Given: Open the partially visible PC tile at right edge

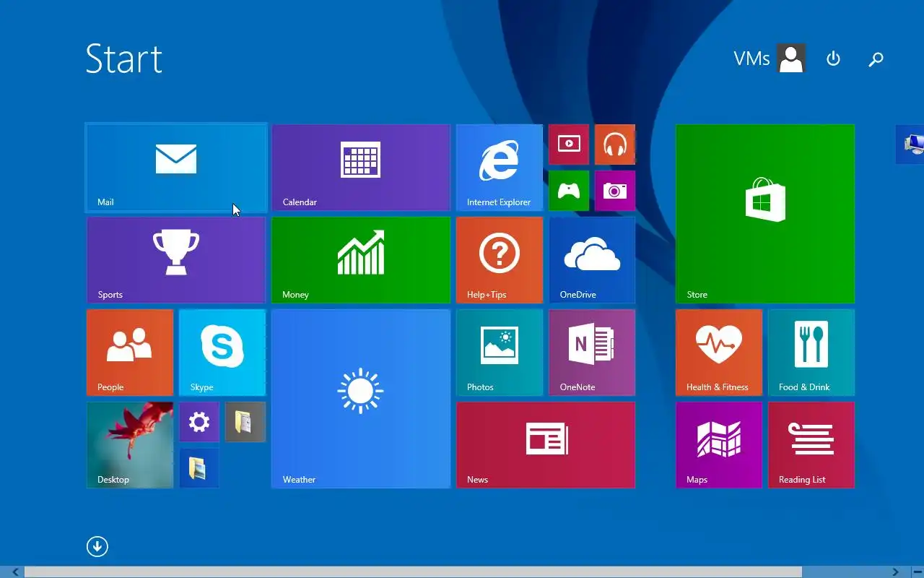Looking at the screenshot, I should click(x=910, y=144).
